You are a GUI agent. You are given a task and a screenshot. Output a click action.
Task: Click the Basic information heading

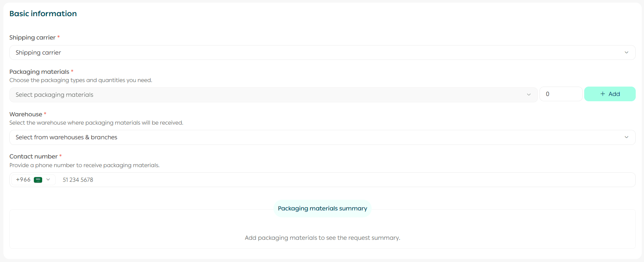point(43,14)
